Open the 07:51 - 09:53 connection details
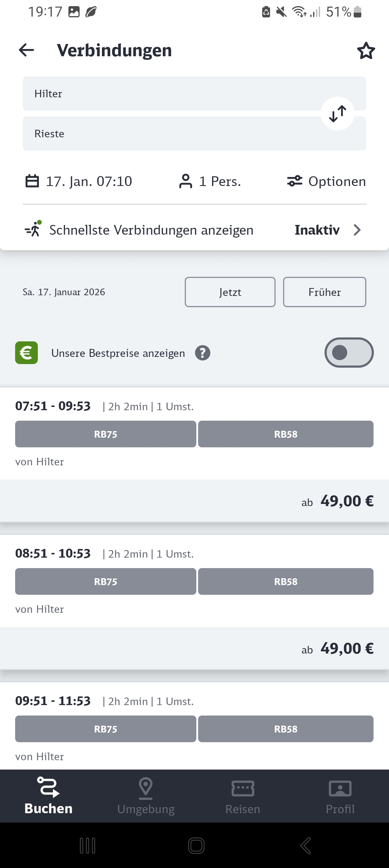 pos(53,406)
